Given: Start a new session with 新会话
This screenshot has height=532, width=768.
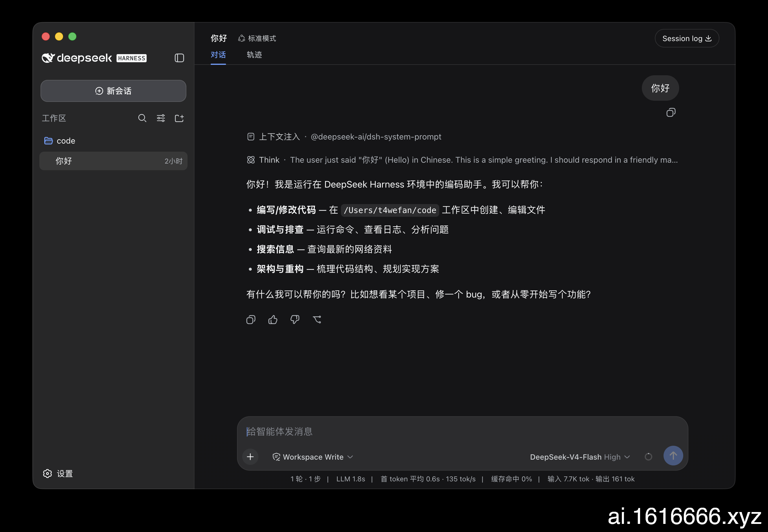Looking at the screenshot, I should 113,91.
